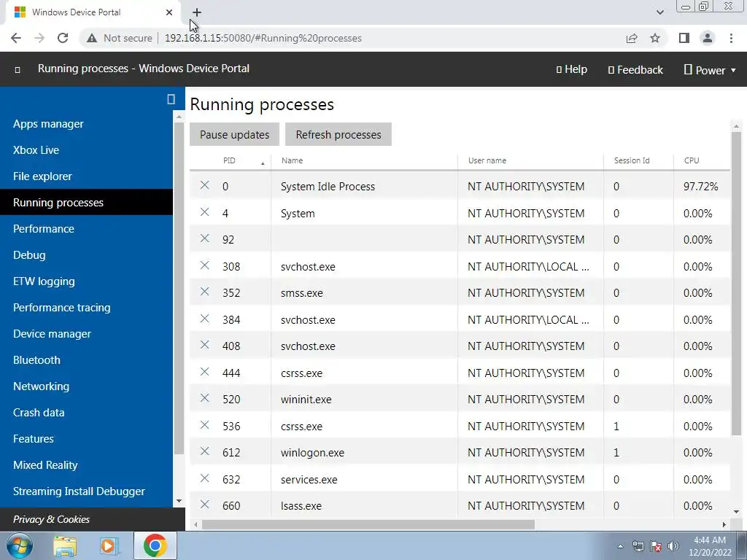The image size is (747, 560).
Task: Click the volume icon in system tray
Action: (x=673, y=546)
